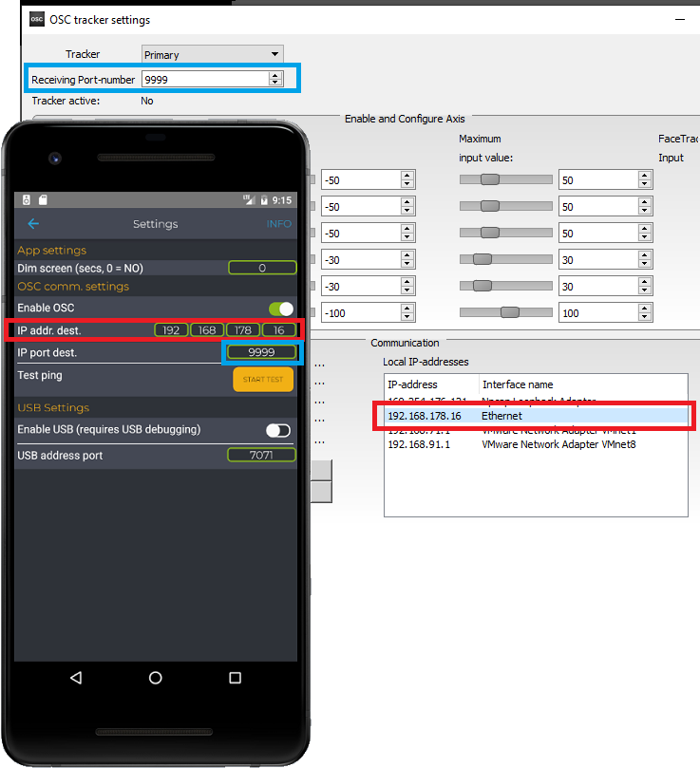The image size is (700, 768).
Task: Tap the back arrow in Settings header
Action: pos(33,224)
